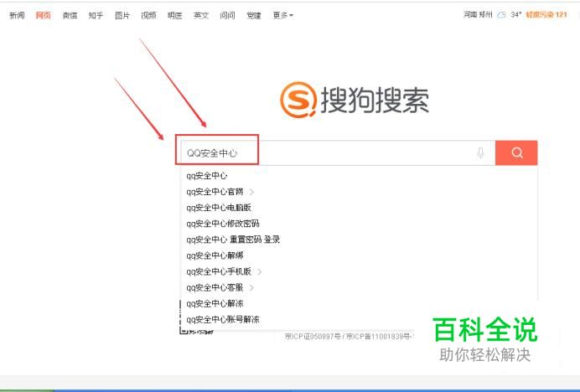The image size is (580, 392).
Task: Choose suggestion qq安全中心官网
Action: [215, 192]
